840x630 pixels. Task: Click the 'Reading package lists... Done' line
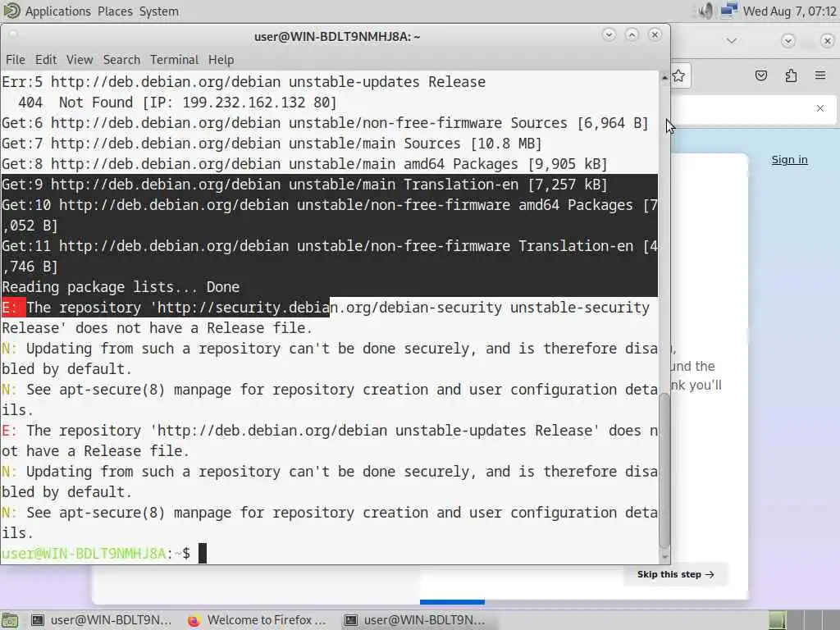click(x=121, y=287)
